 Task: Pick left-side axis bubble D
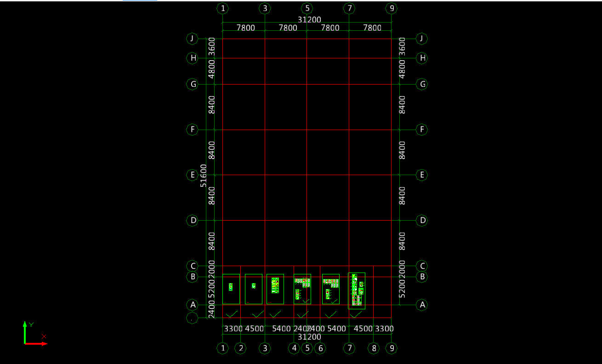tap(192, 220)
